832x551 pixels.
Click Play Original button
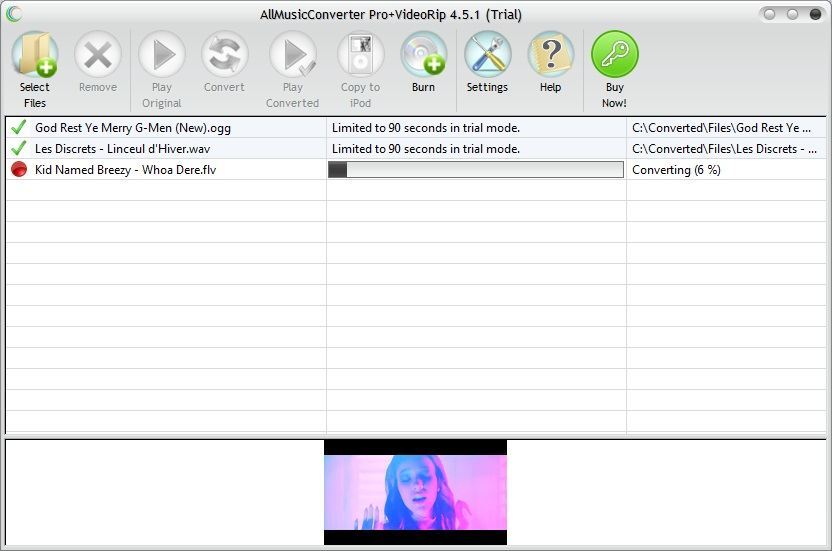162,54
